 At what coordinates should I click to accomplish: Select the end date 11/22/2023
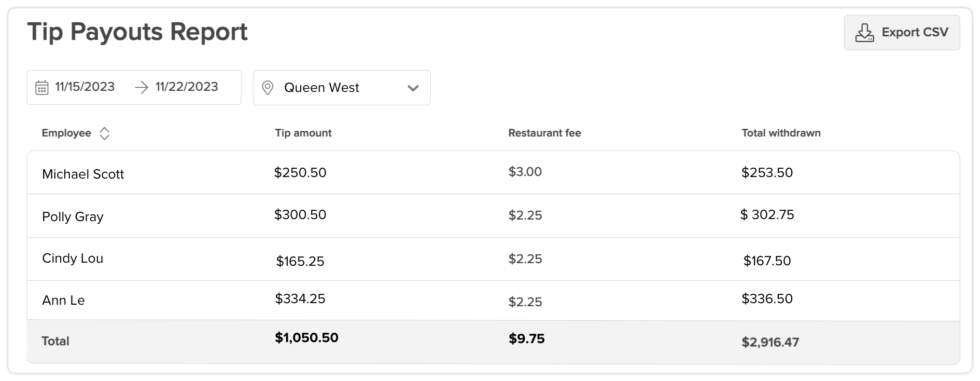187,87
